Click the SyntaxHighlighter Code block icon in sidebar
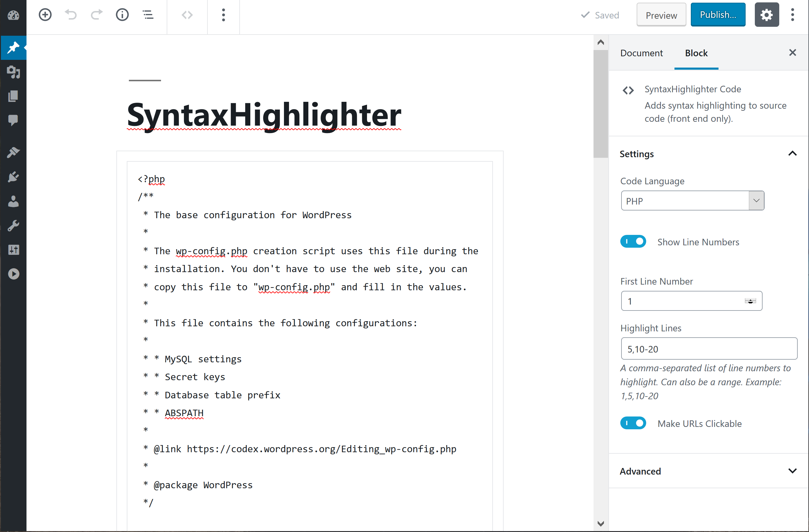 [628, 91]
